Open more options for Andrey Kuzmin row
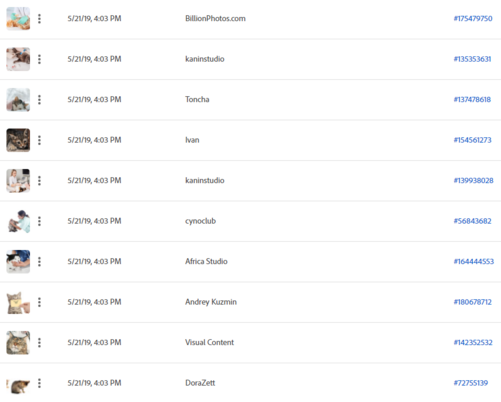Screen dimensions: 501x402 point(39,302)
